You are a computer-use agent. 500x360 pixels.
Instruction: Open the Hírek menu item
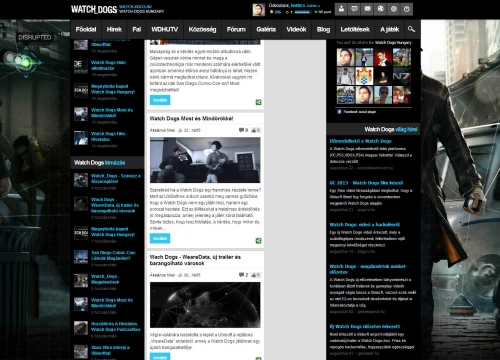point(114,29)
